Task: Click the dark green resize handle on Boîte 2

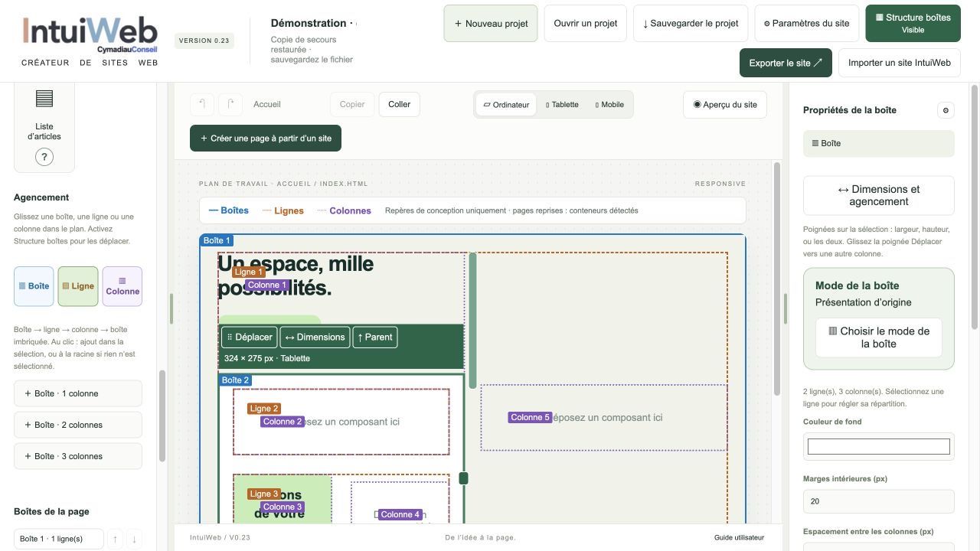Action: (463, 478)
